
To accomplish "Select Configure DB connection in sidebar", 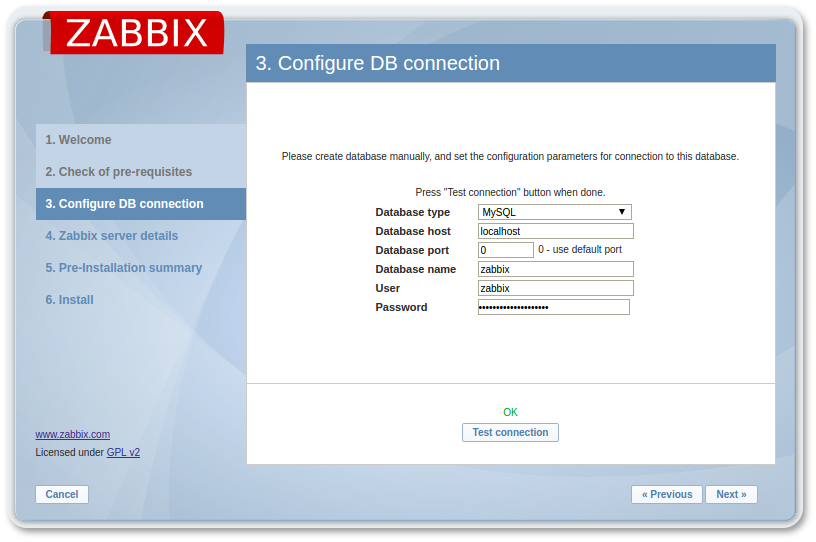I will [x=124, y=204].
